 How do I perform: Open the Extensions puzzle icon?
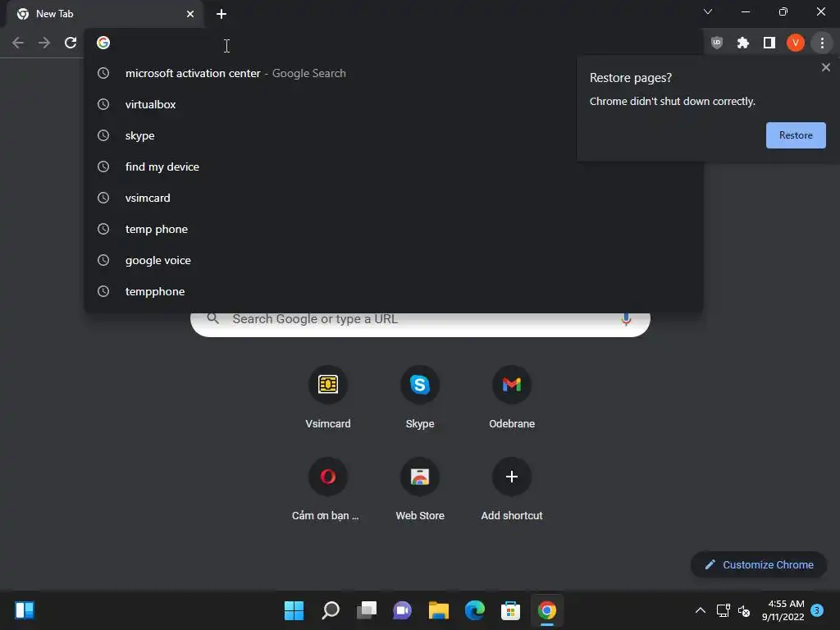click(x=743, y=43)
